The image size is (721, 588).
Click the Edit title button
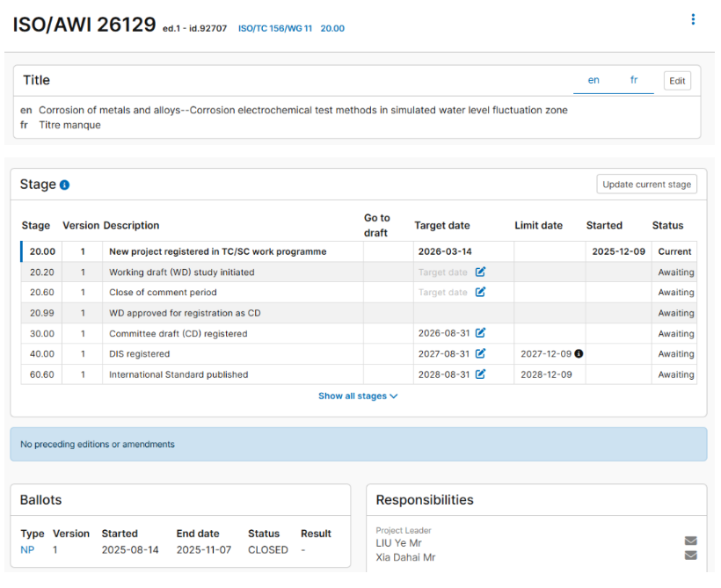677,81
